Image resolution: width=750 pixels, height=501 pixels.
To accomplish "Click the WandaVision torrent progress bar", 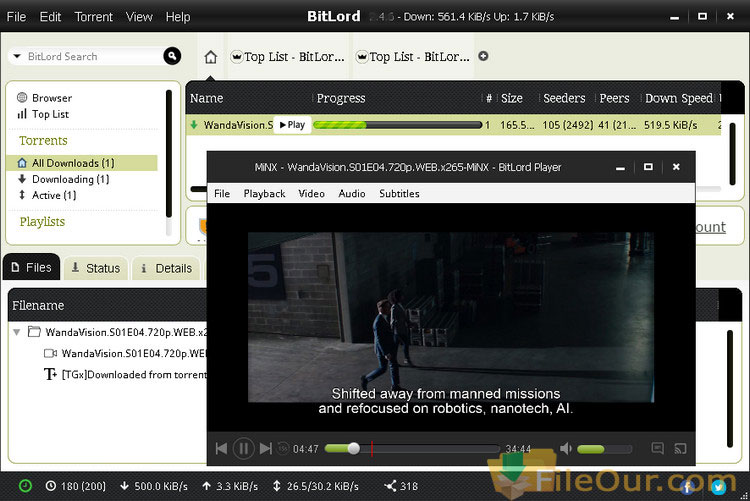I will point(397,125).
